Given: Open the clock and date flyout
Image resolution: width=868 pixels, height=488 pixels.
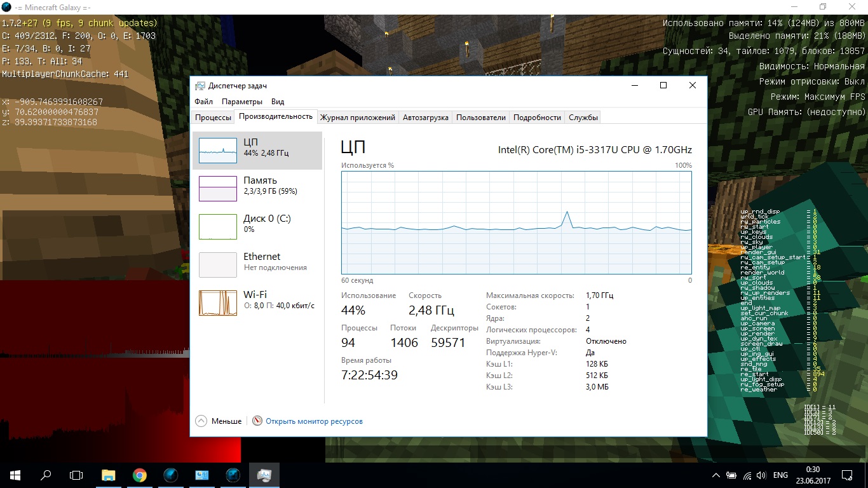Looking at the screenshot, I should coord(812,475).
